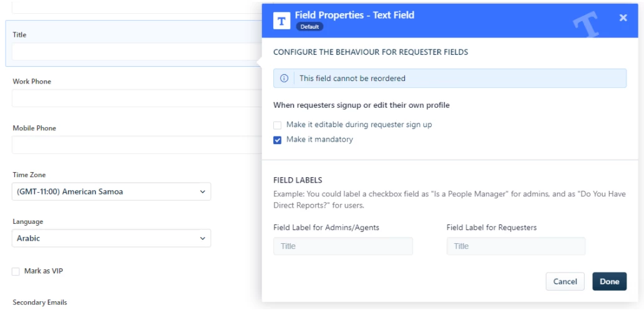The image size is (644, 318).
Task: Click the Work Phone input field
Action: point(134,99)
